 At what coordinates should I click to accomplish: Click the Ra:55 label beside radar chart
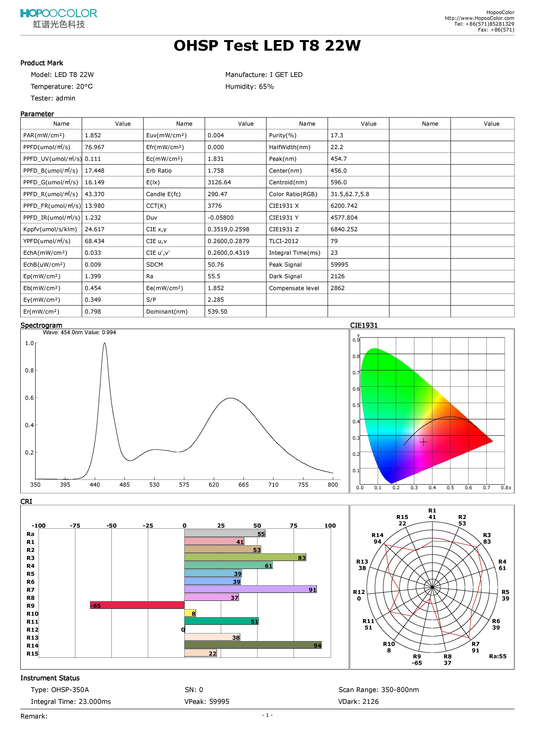[497, 656]
